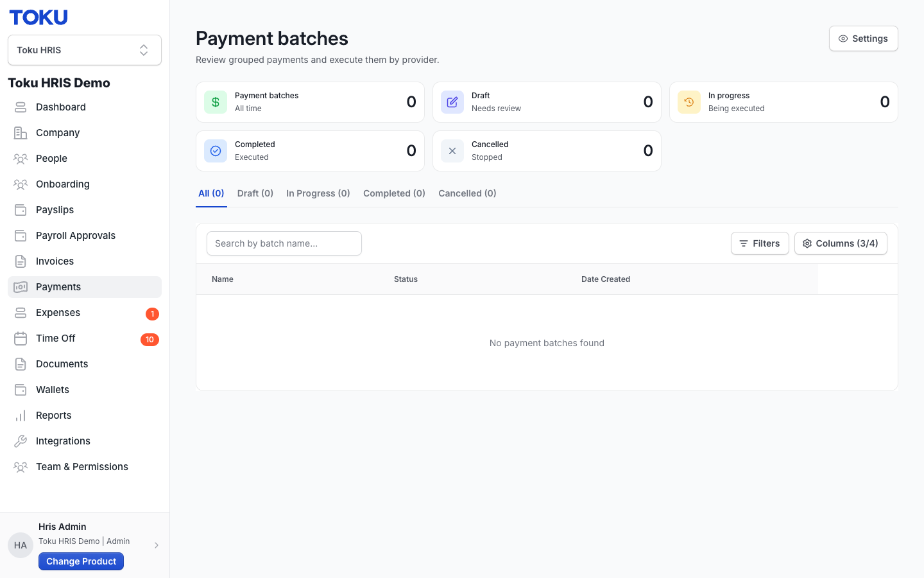
Task: Open the Columns (3/4) selector
Action: click(841, 243)
